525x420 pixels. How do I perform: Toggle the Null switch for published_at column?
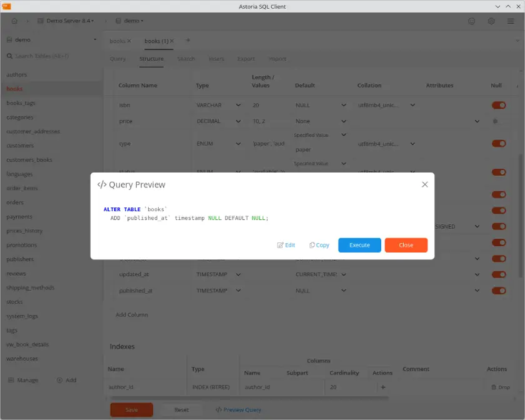click(499, 291)
